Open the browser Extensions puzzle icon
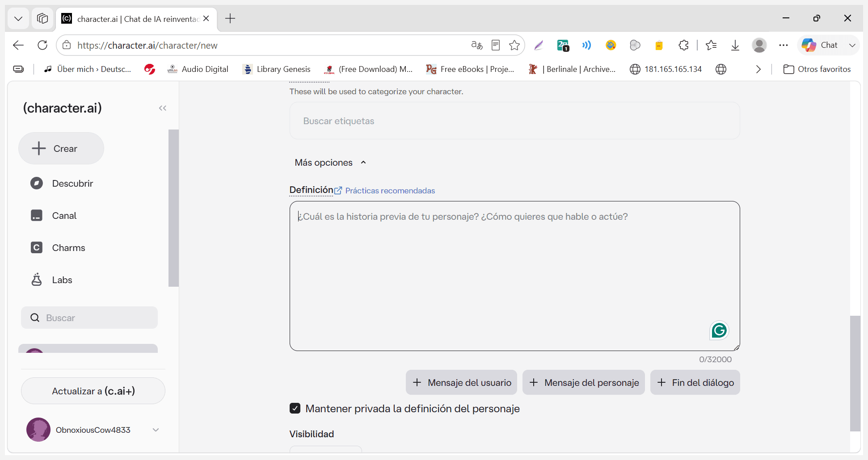Image resolution: width=868 pixels, height=460 pixels. 683,45
